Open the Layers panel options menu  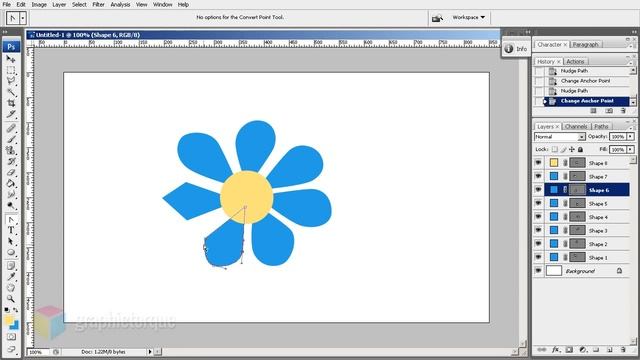pos(630,128)
